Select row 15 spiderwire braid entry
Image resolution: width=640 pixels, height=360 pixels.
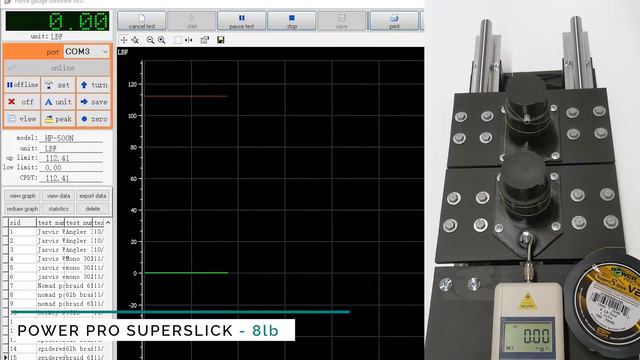56,357
